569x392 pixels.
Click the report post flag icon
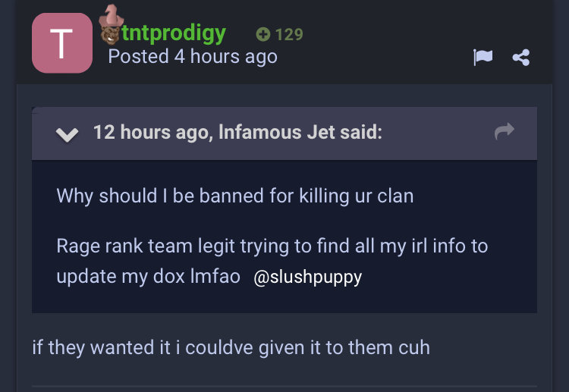coord(483,58)
